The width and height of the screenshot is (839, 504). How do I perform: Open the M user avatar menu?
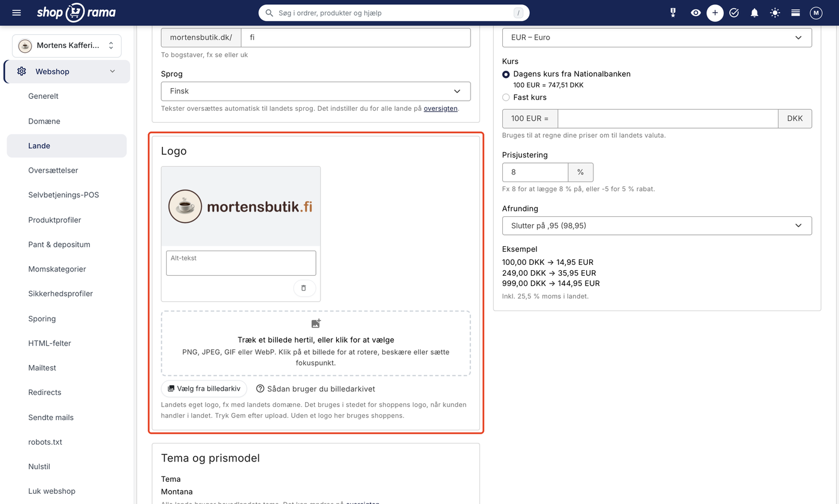[816, 13]
